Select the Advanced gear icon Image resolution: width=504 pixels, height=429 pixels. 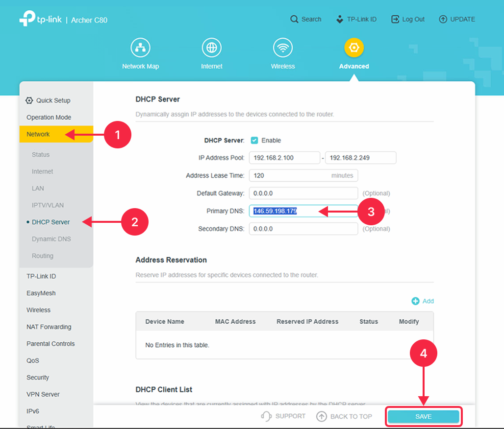point(354,48)
